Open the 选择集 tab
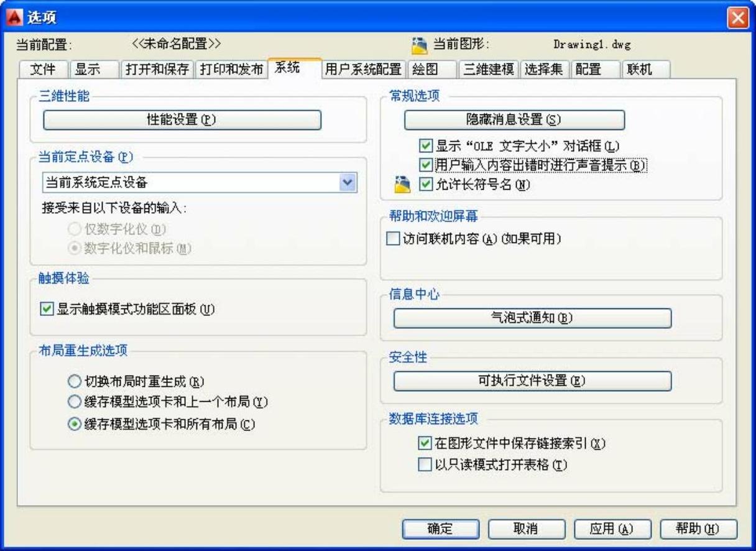The width and height of the screenshot is (756, 551). point(543,70)
